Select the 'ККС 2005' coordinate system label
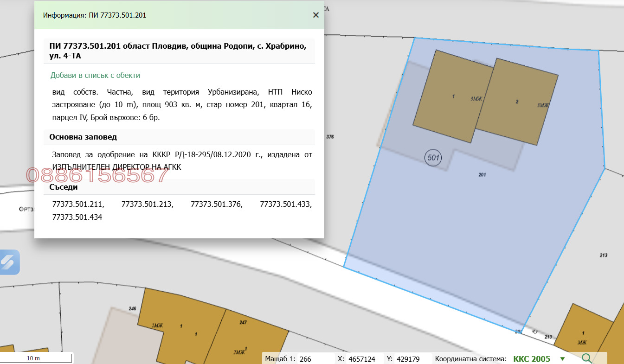This screenshot has height=364, width=624. pyautogui.click(x=532, y=359)
